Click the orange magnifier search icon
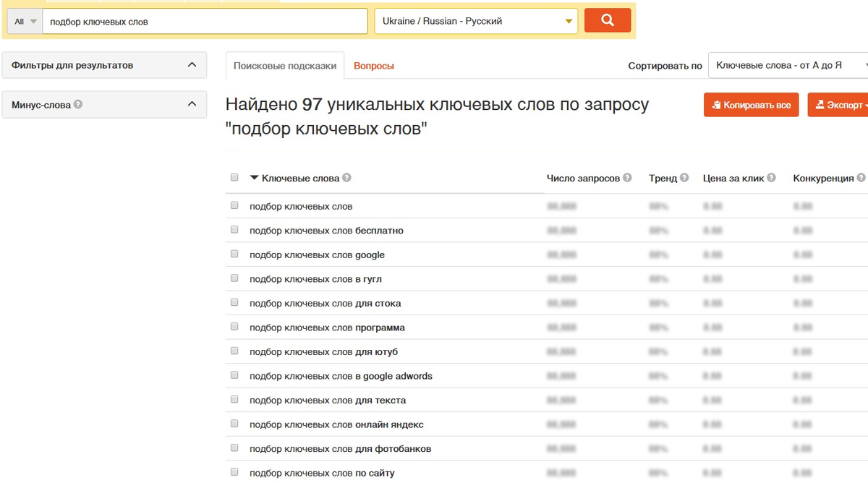The height and width of the screenshot is (488, 868). (x=607, y=20)
